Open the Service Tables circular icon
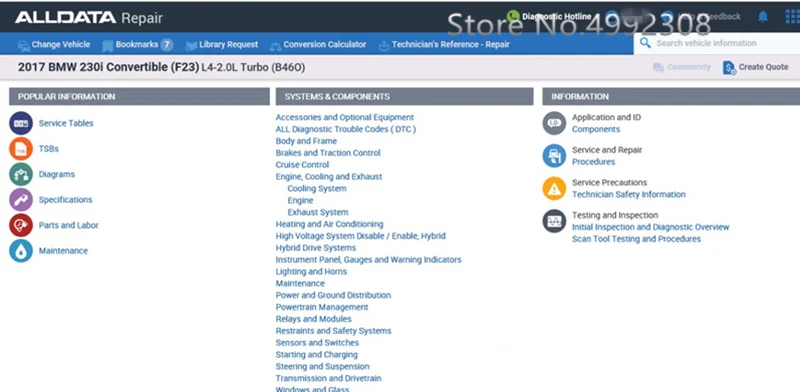Screen dimensions: 800x392 coord(21,123)
